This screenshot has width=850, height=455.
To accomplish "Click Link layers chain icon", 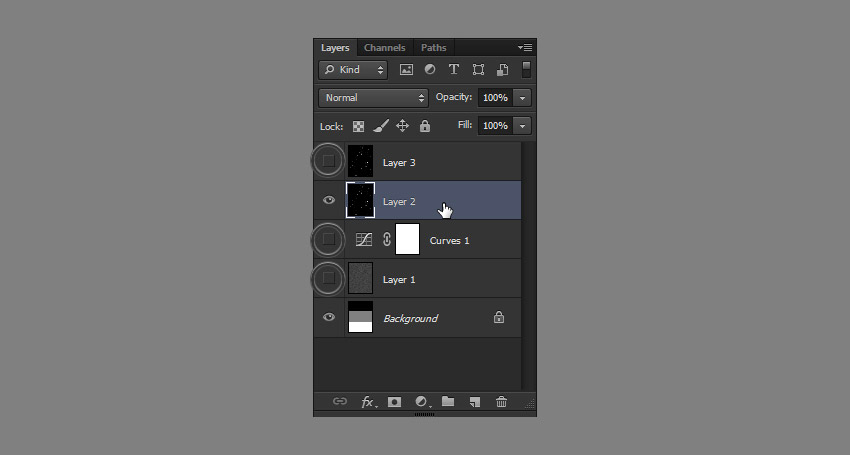I will 340,401.
